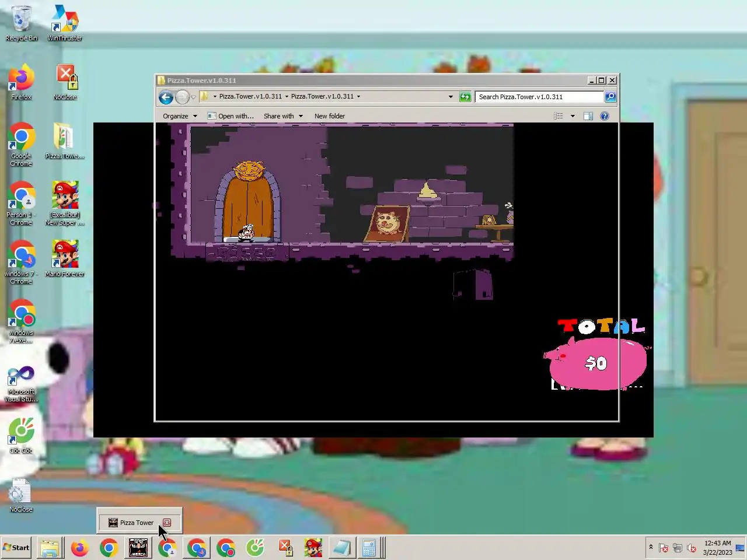Screen dimensions: 747x560
Task: Toggle the preview pane icon in Explorer
Action: click(x=588, y=116)
